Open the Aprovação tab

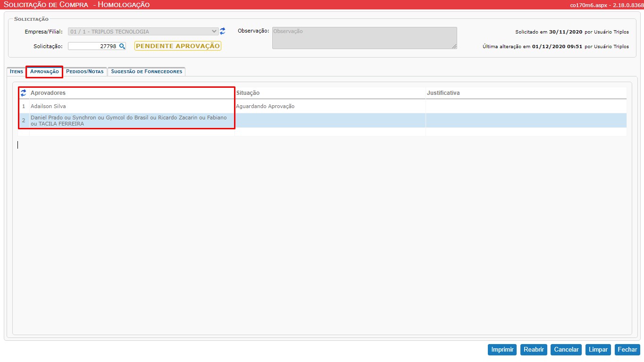point(44,72)
